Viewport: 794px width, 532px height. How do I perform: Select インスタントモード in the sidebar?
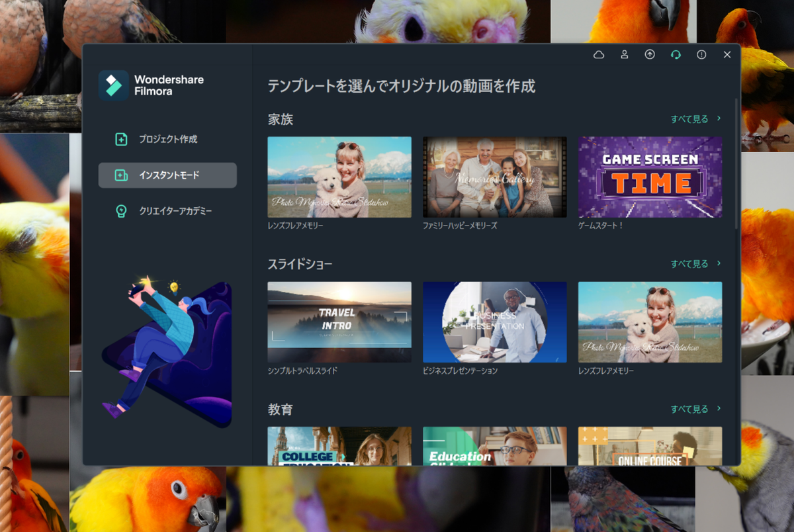tap(167, 175)
